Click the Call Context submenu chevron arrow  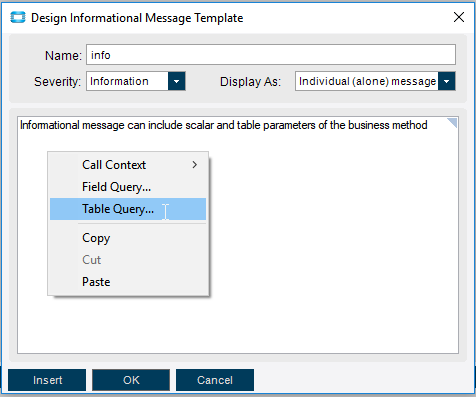point(195,165)
